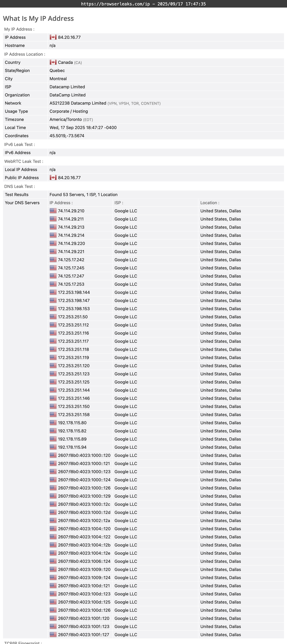Click the Canada flag in the Public IP Address row
287x644 pixels.
[53, 178]
